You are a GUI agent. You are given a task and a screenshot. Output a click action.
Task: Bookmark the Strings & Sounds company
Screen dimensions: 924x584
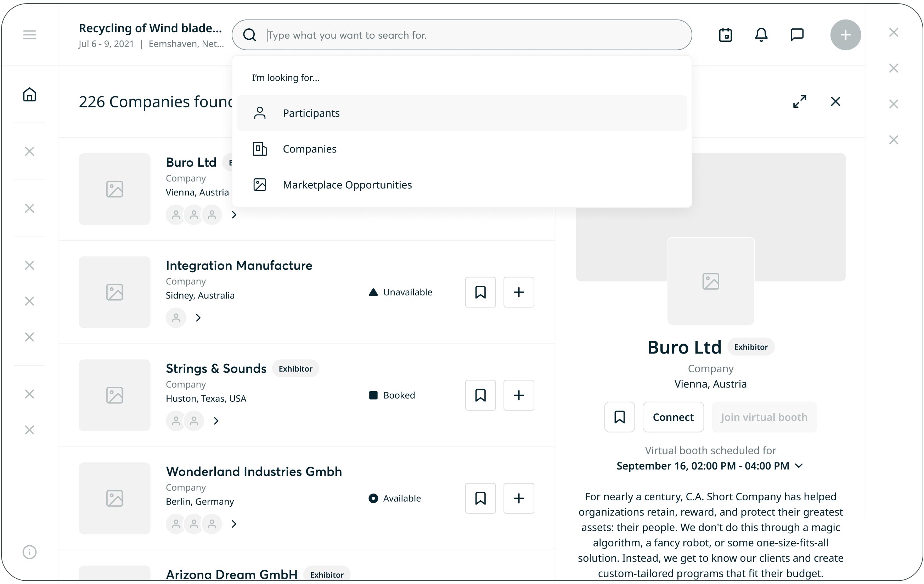[x=480, y=395]
